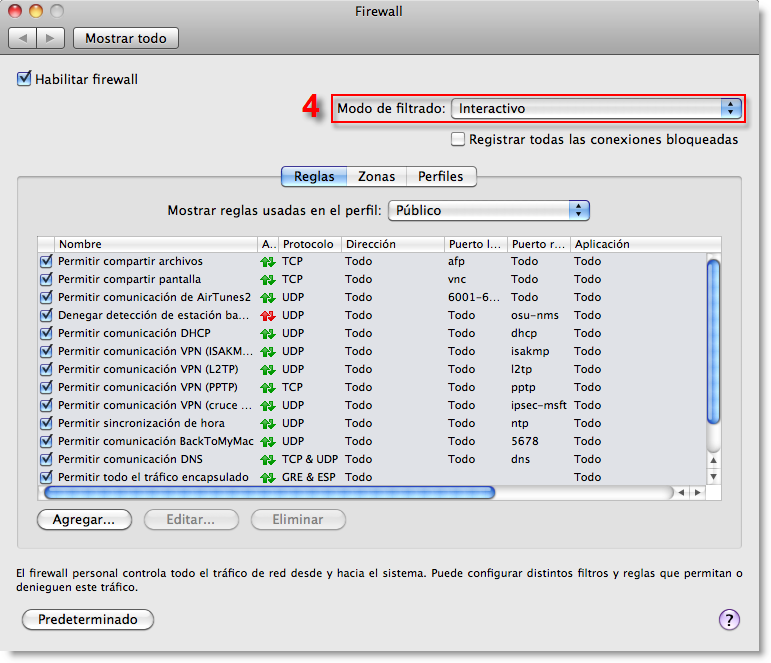Switch to the Perfiles tab
The image size is (771, 663).
(440, 176)
